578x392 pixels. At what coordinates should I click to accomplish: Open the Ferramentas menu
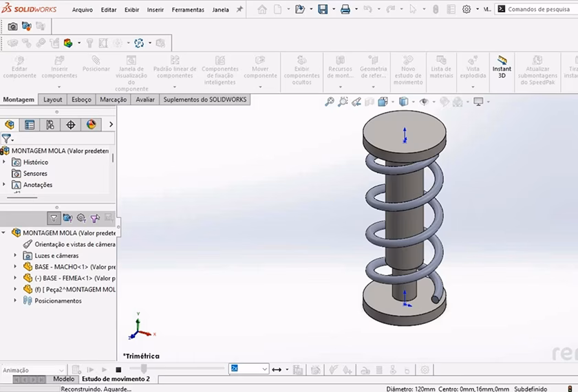188,10
